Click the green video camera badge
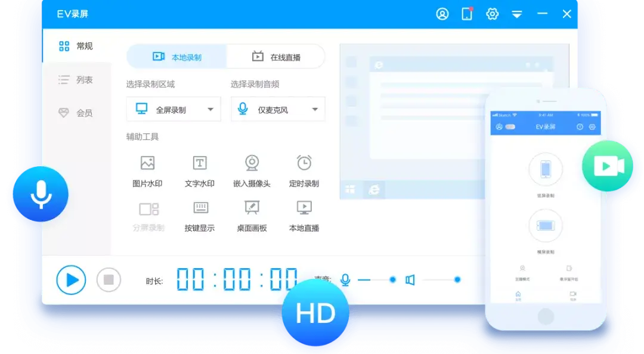644x354 pixels. tap(608, 166)
